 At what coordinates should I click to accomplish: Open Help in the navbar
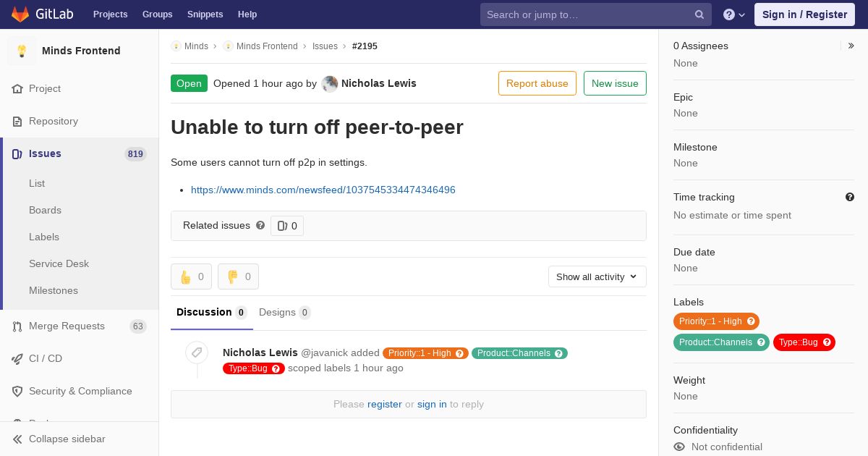(247, 14)
